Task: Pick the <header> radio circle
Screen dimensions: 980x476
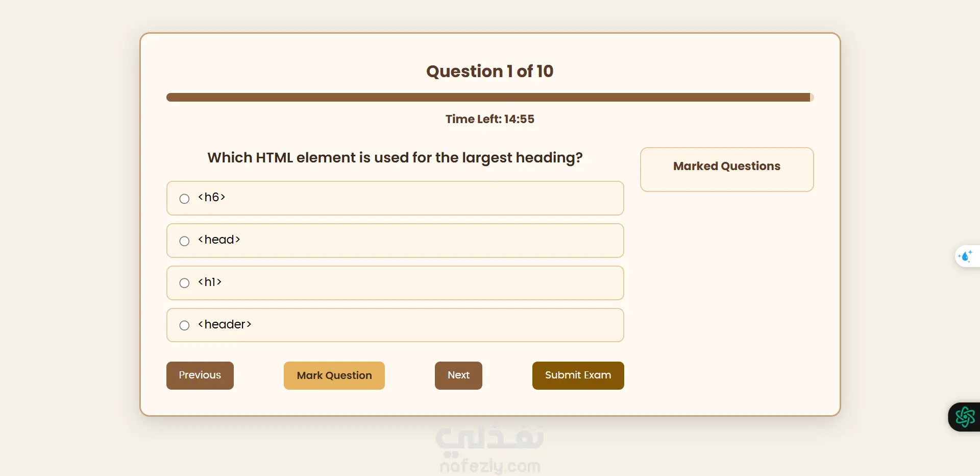Action: click(x=184, y=325)
